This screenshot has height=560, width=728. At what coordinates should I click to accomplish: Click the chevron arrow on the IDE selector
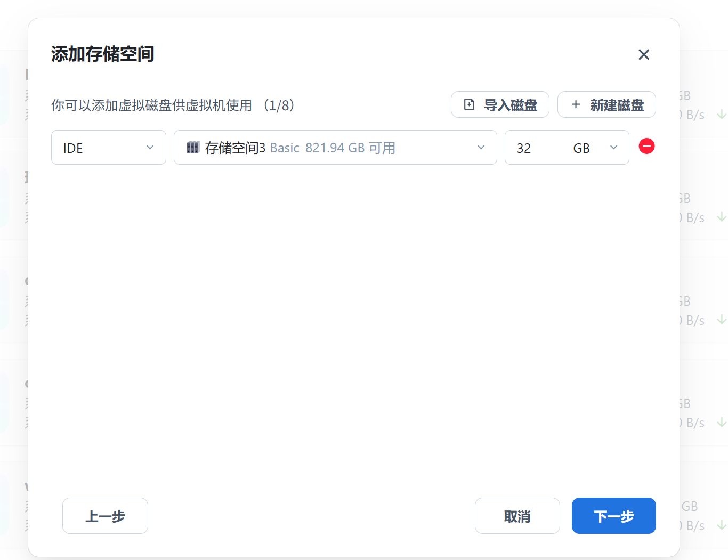150,148
